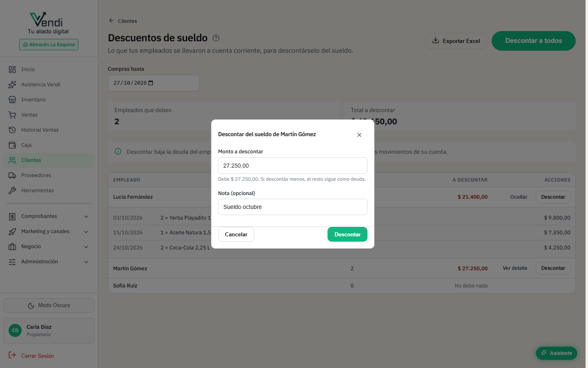
Task: Go to Proveedores in the sidebar
Action: pos(49,175)
